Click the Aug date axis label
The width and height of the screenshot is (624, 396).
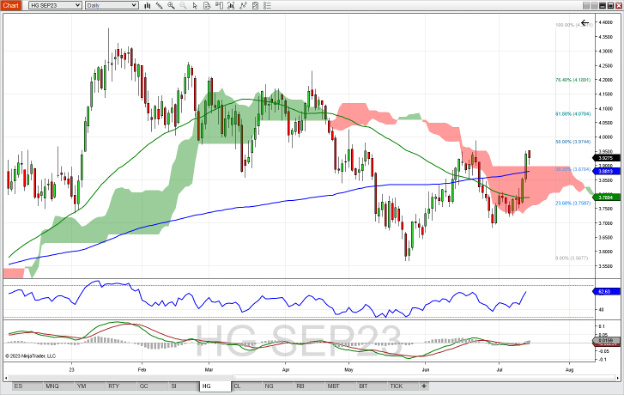[x=569, y=370]
